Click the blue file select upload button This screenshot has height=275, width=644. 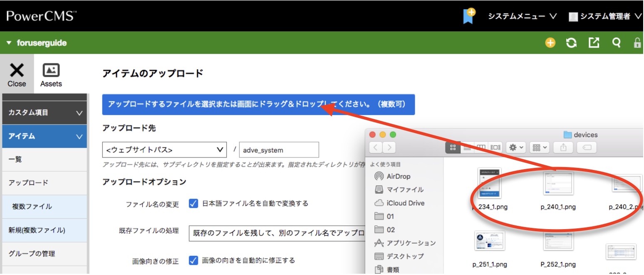click(x=258, y=104)
